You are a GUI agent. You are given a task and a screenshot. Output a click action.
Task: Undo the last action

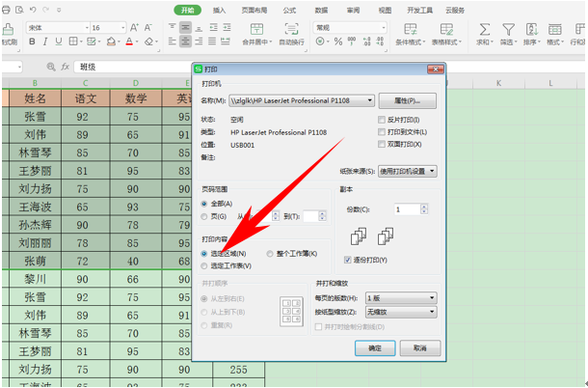tap(33, 10)
